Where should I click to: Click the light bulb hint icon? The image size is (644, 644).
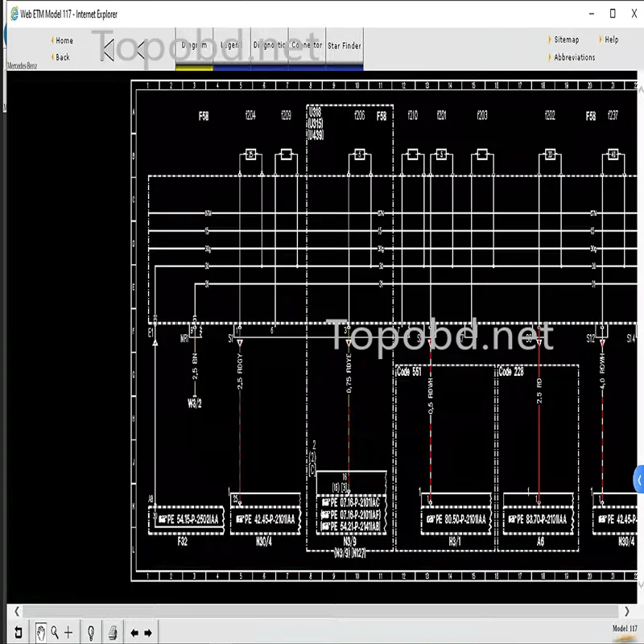pyautogui.click(x=91, y=633)
